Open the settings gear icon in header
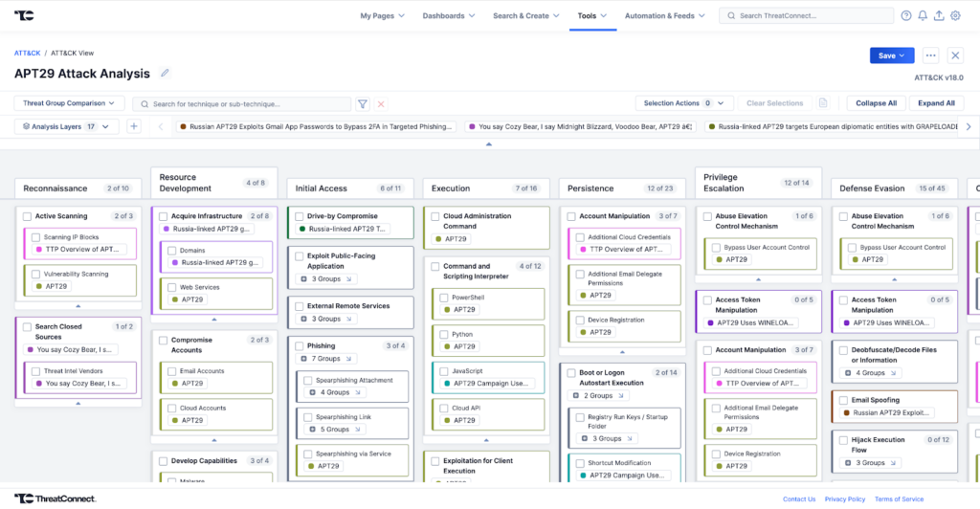 (955, 15)
